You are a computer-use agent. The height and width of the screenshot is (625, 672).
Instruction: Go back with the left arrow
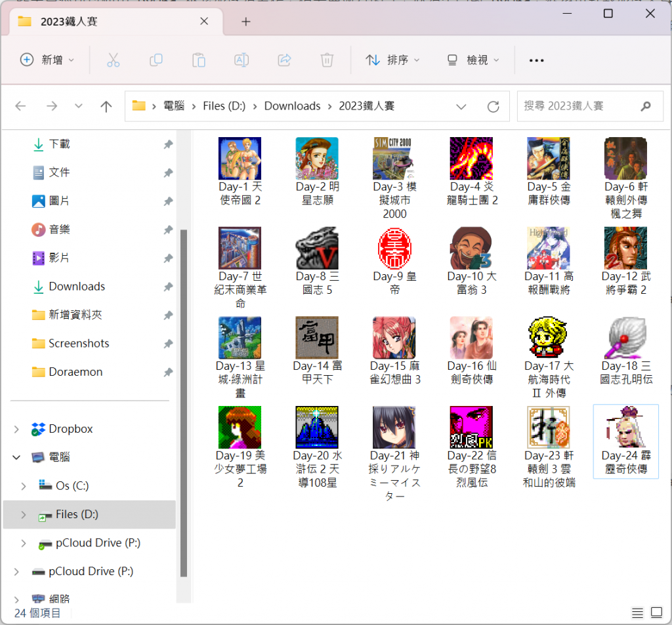(x=20, y=106)
